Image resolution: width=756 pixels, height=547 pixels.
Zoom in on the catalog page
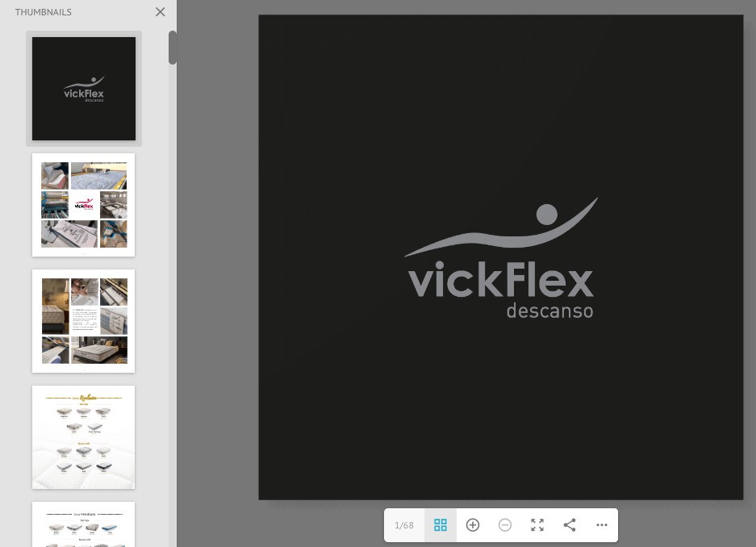pyautogui.click(x=473, y=525)
